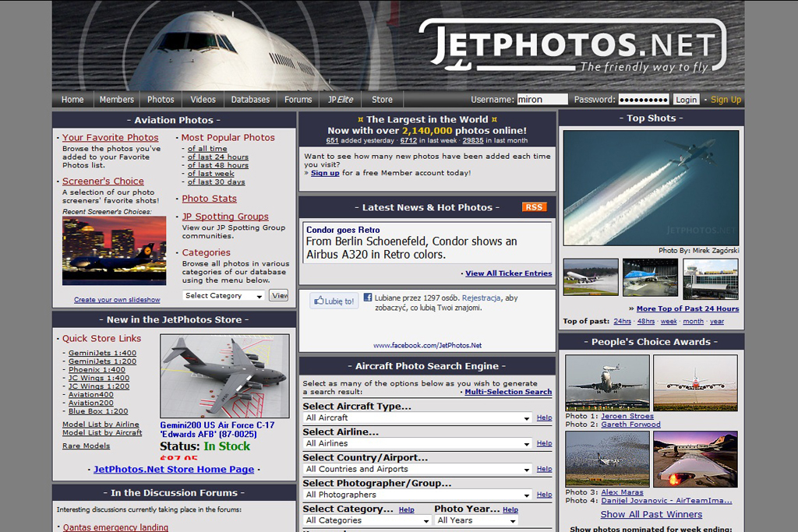Go to the Photos navigation tab
This screenshot has width=798, height=532.
161,100
